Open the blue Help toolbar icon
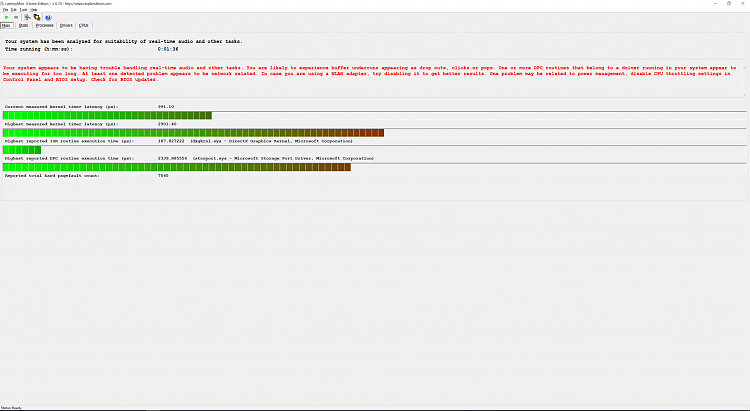Image resolution: width=750 pixels, height=411 pixels. (48, 17)
